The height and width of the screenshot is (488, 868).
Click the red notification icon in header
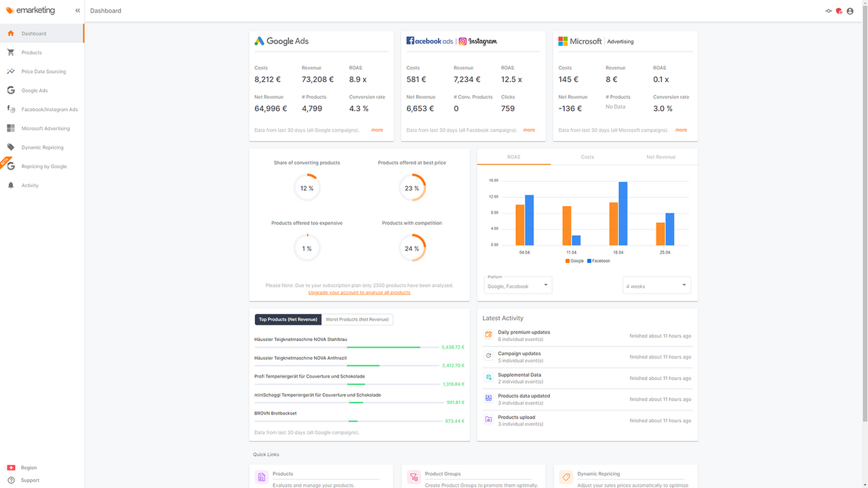839,11
